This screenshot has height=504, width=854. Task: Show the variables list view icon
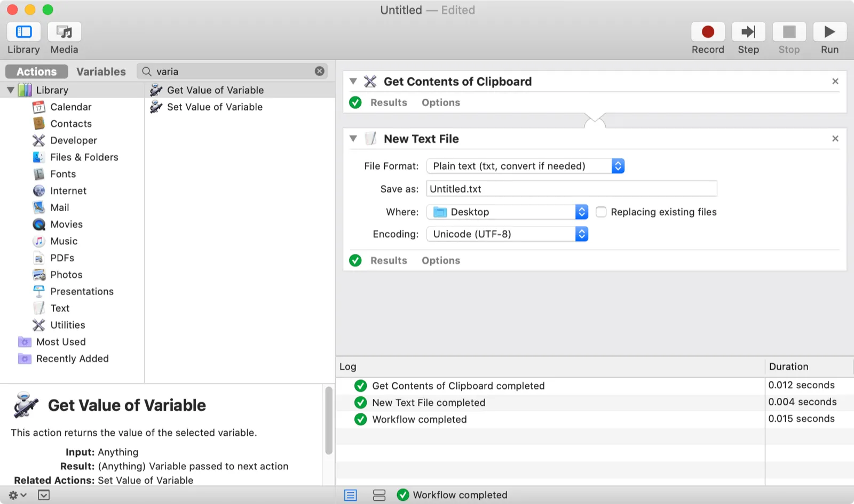(379, 495)
